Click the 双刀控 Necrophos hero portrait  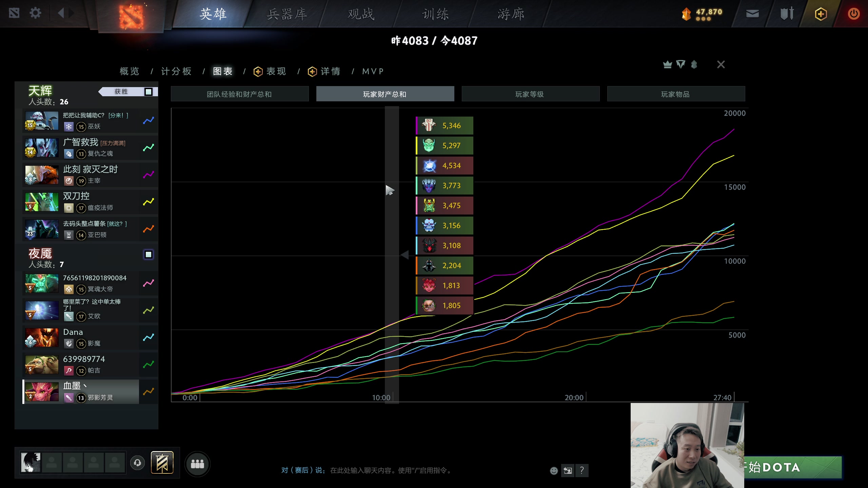click(42, 202)
